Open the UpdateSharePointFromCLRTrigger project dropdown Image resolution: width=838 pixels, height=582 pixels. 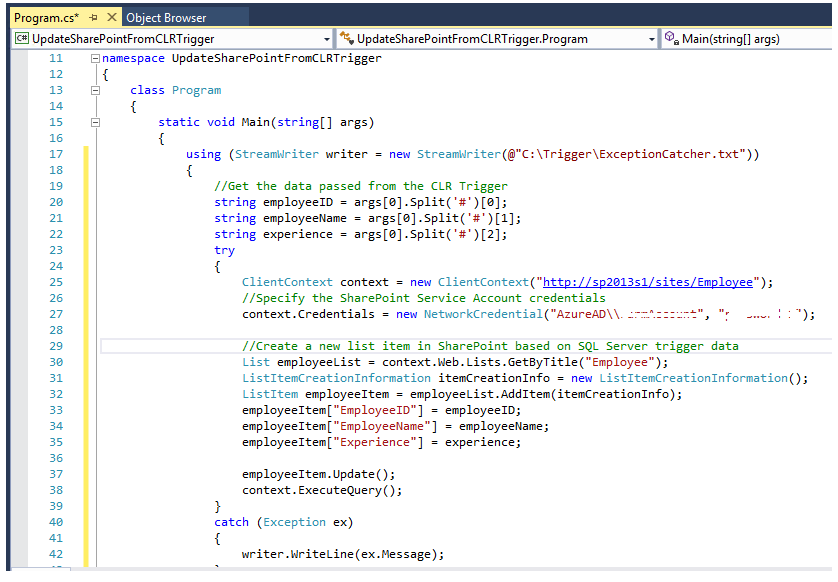pos(327,39)
